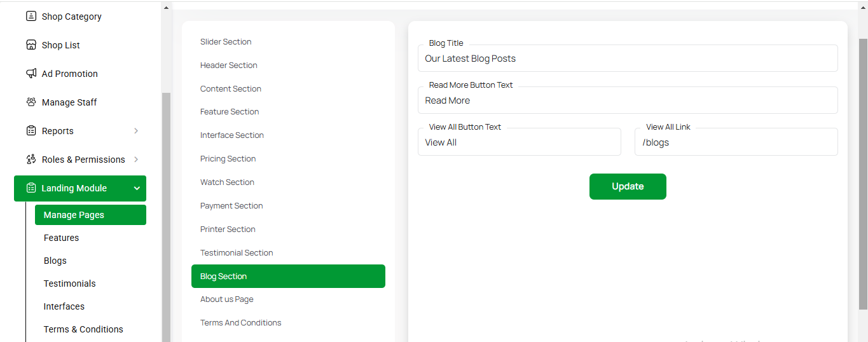Image resolution: width=868 pixels, height=342 pixels.
Task: Click the Reports clipboard icon
Action: click(31, 131)
